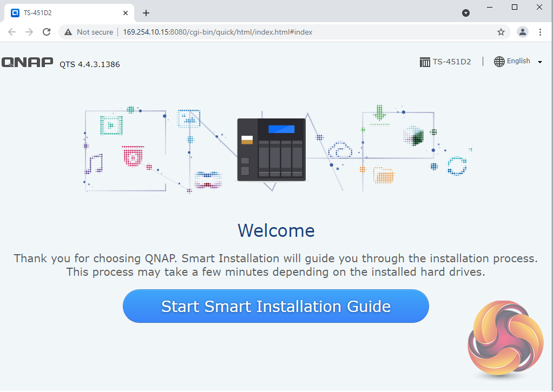
Task: Click the browser forward arrow
Action: 29,32
